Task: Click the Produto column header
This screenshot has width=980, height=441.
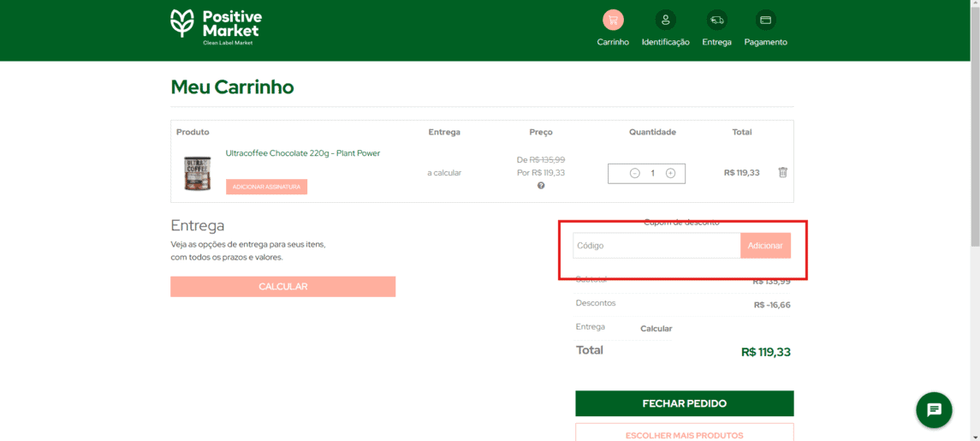Action: click(193, 132)
